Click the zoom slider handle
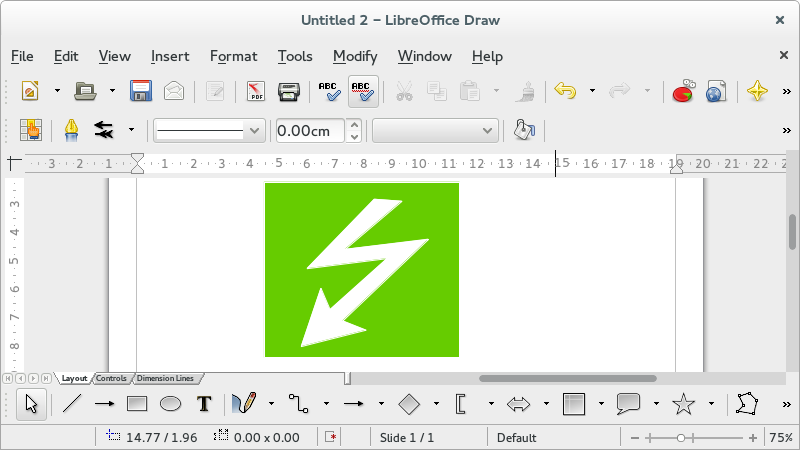800x450 pixels. pos(681,438)
